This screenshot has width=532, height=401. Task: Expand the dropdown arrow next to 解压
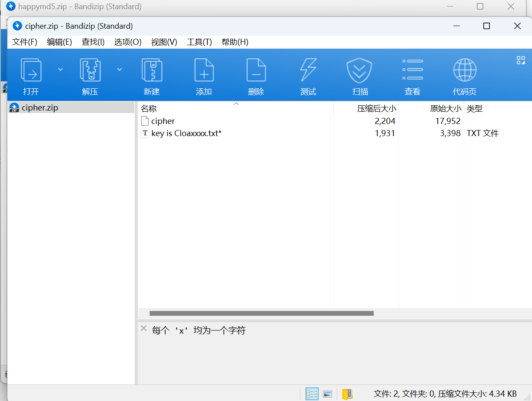(120, 70)
